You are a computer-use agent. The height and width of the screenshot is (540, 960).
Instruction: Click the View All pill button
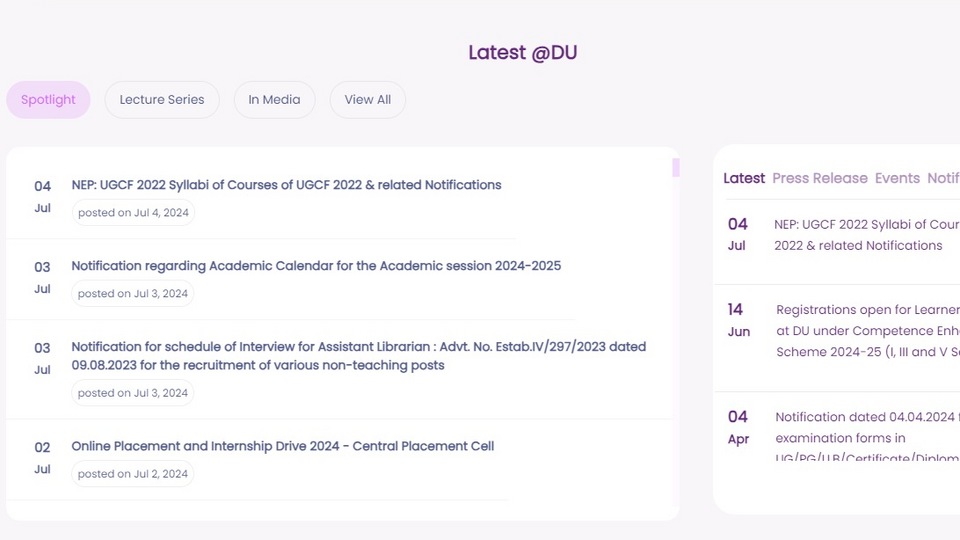point(367,100)
